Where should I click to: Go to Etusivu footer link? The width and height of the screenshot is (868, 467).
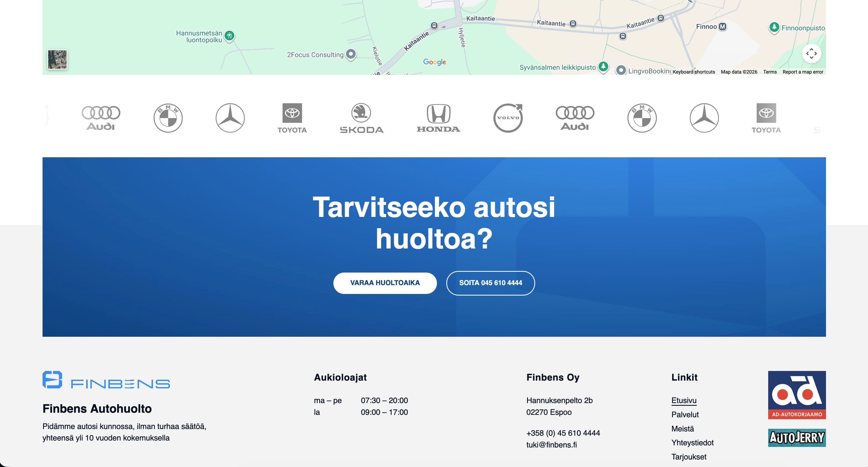pos(684,400)
